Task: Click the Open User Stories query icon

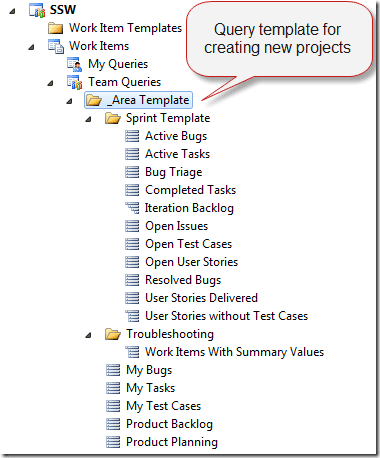Action: click(x=132, y=262)
